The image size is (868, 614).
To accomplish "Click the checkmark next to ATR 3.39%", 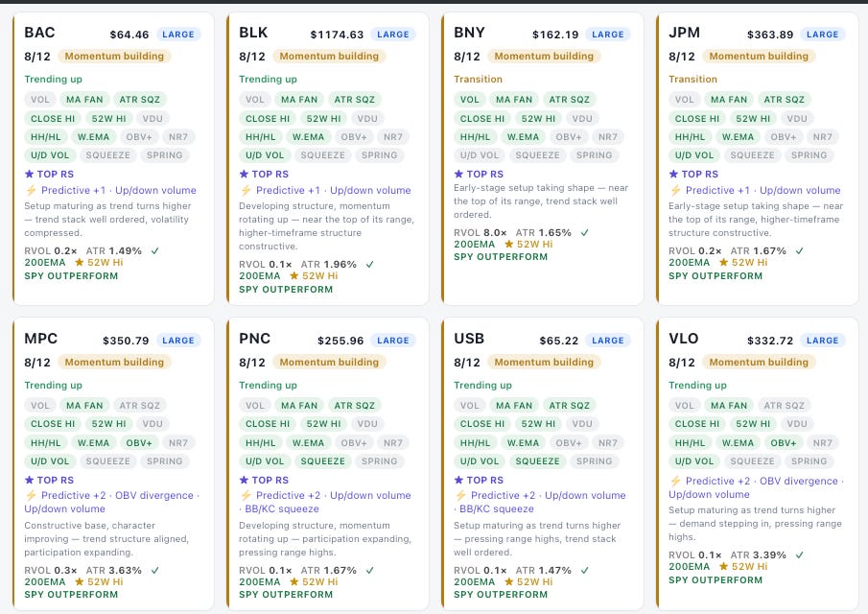I will [799, 555].
